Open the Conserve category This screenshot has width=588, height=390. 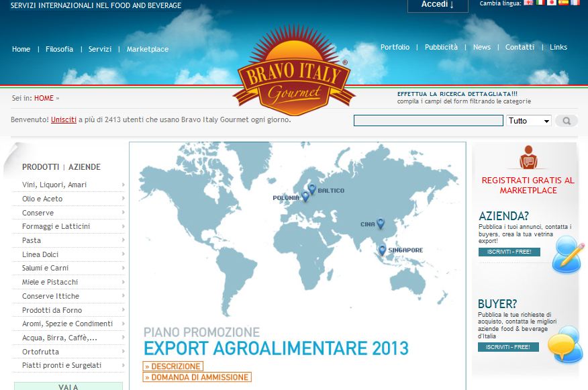[x=38, y=213]
